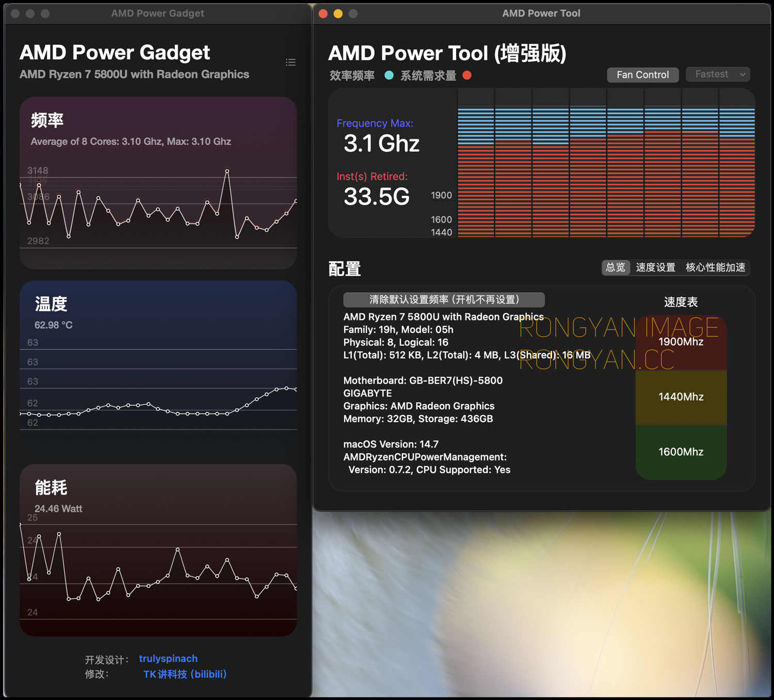
Task: Click the "速度表" speed table heading
Action: [x=681, y=302]
